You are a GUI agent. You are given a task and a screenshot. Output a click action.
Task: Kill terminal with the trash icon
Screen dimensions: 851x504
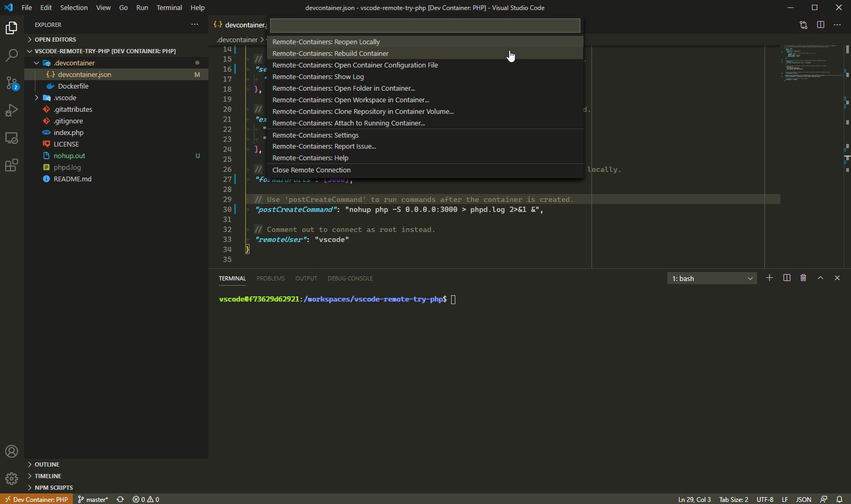pyautogui.click(x=803, y=278)
